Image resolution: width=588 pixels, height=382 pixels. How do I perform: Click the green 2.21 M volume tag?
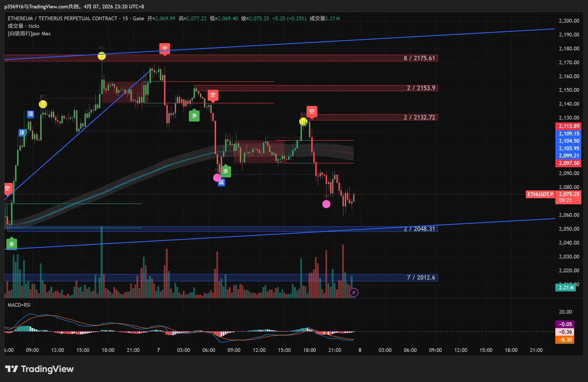click(566, 288)
